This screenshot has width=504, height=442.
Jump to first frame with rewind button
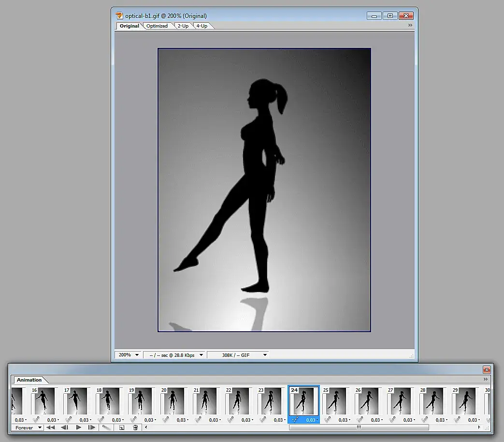tap(50, 427)
